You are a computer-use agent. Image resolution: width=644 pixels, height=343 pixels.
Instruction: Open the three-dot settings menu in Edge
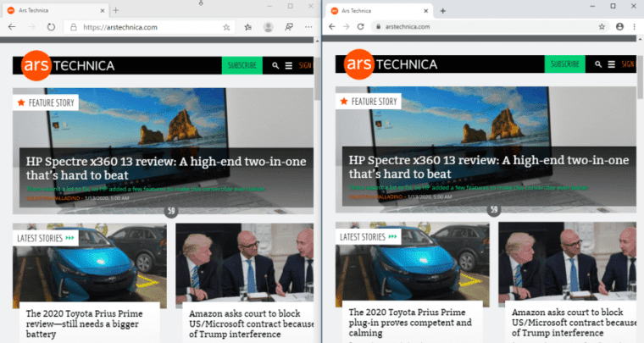308,27
